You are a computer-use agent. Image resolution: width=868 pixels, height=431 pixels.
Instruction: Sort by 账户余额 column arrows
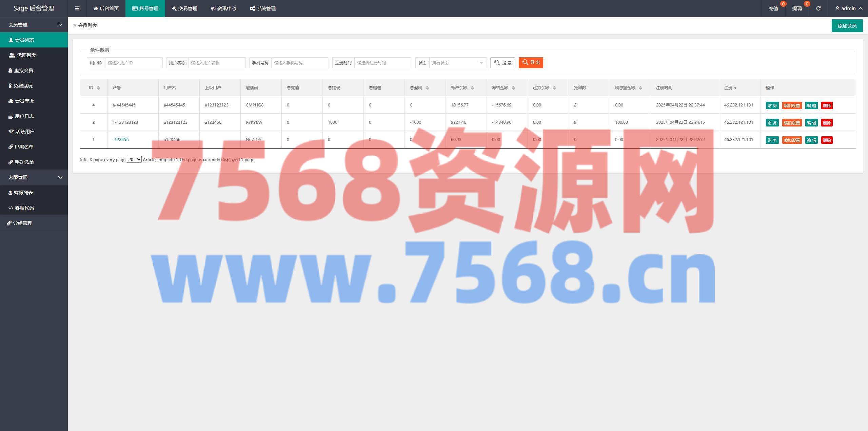click(472, 88)
